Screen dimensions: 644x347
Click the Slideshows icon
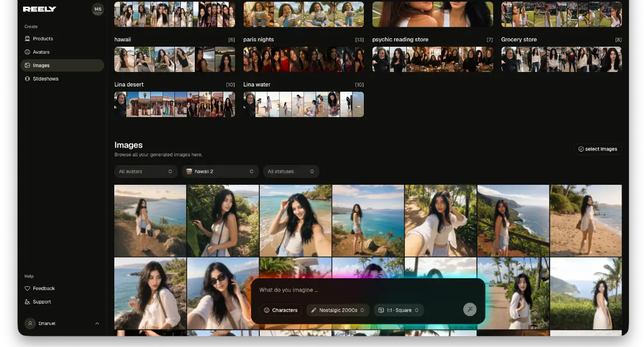point(27,79)
